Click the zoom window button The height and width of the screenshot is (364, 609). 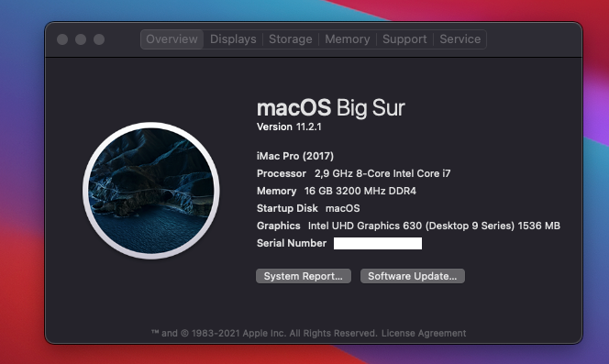click(99, 39)
